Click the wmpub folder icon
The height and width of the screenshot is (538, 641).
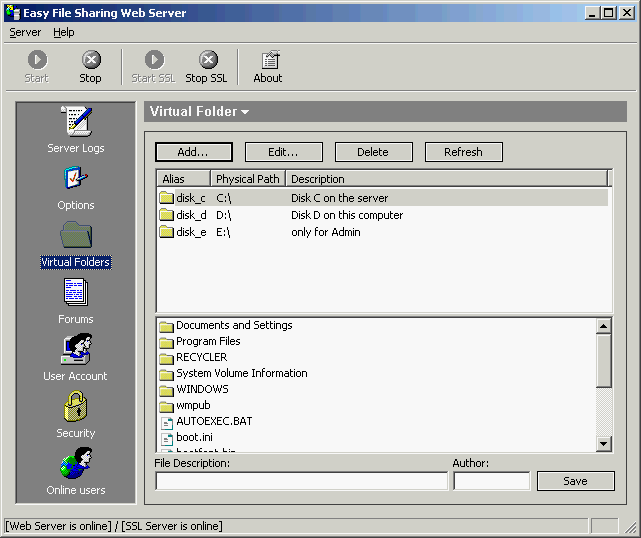(x=166, y=406)
